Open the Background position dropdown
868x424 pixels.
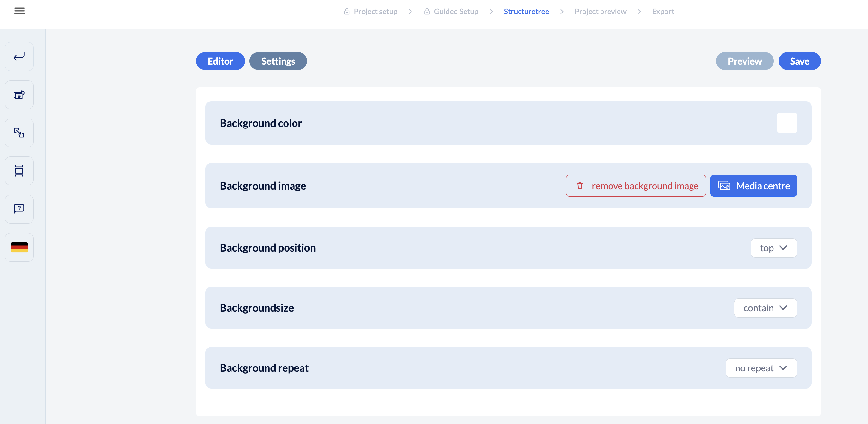coord(773,248)
